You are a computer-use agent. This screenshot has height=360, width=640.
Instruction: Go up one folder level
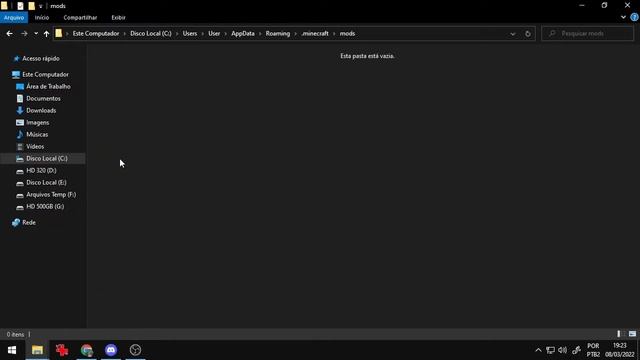click(x=47, y=33)
